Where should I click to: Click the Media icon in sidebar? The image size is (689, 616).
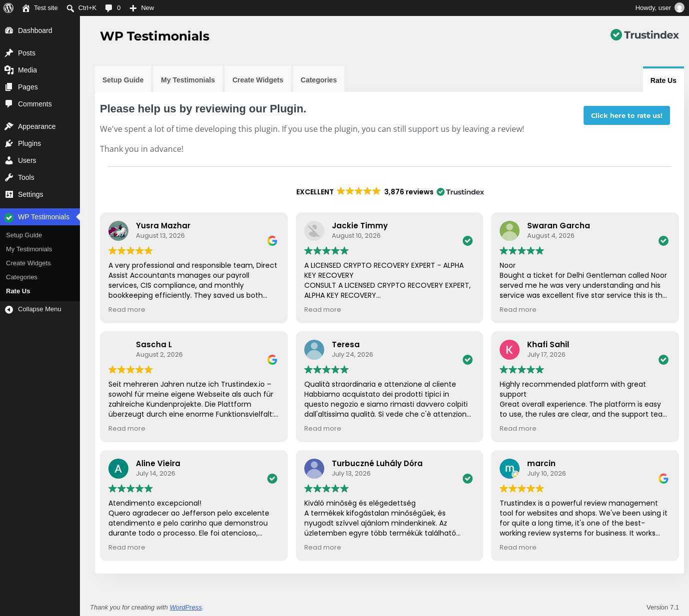(9, 70)
